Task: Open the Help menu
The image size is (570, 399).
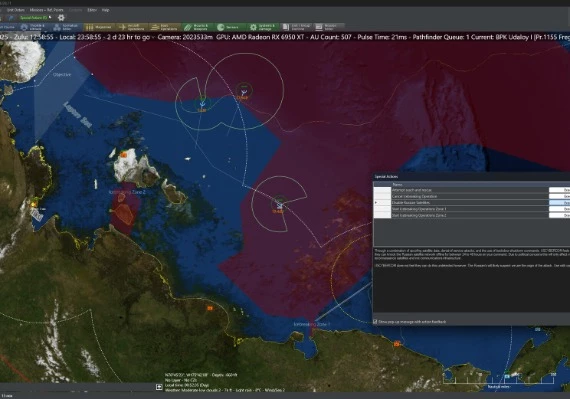Action: pyautogui.click(x=105, y=10)
